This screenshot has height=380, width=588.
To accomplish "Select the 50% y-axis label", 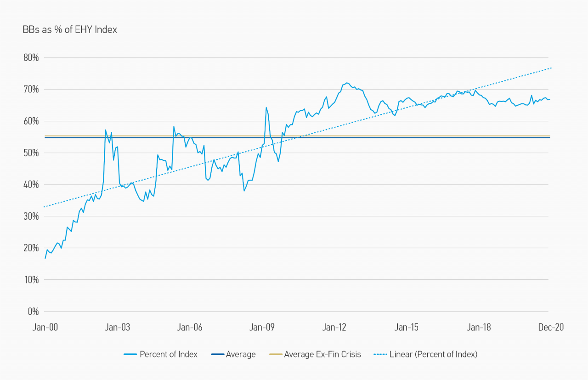I will coord(30,153).
